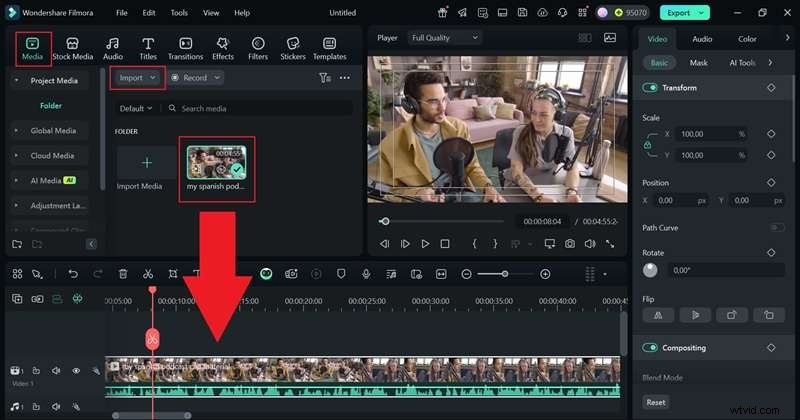This screenshot has height=420, width=800.
Task: Click the microphone voiceover icon
Action: tap(367, 273)
